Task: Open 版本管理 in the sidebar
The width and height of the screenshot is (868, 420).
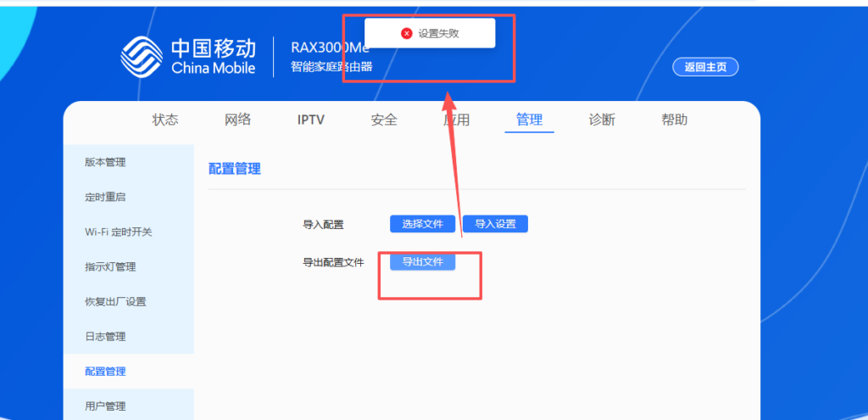Action: (x=129, y=162)
